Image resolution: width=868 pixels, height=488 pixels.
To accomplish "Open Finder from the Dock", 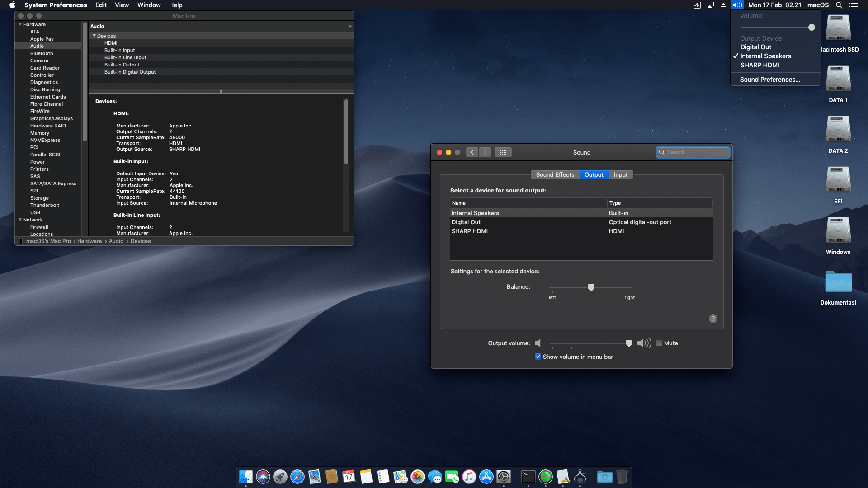I will click(245, 477).
